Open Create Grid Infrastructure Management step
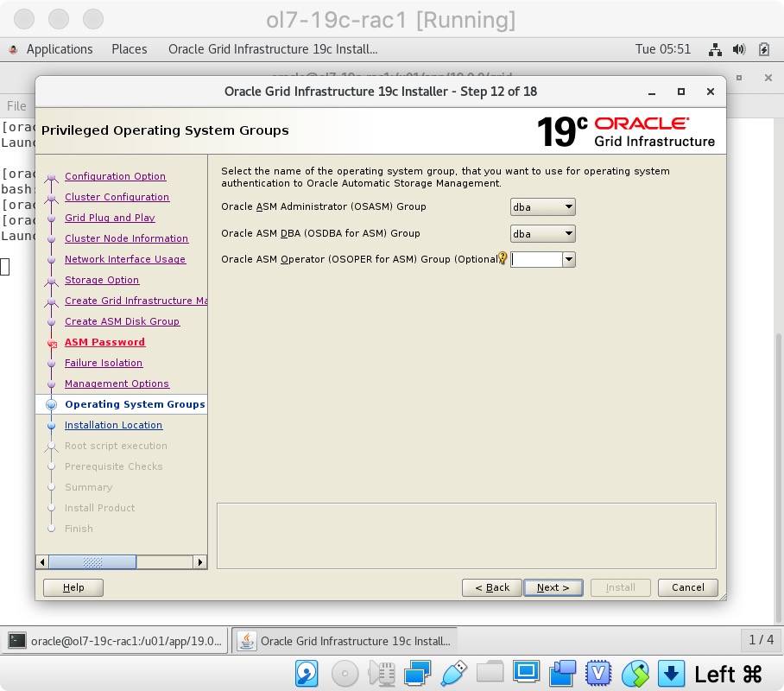This screenshot has height=691, width=784. (x=136, y=301)
